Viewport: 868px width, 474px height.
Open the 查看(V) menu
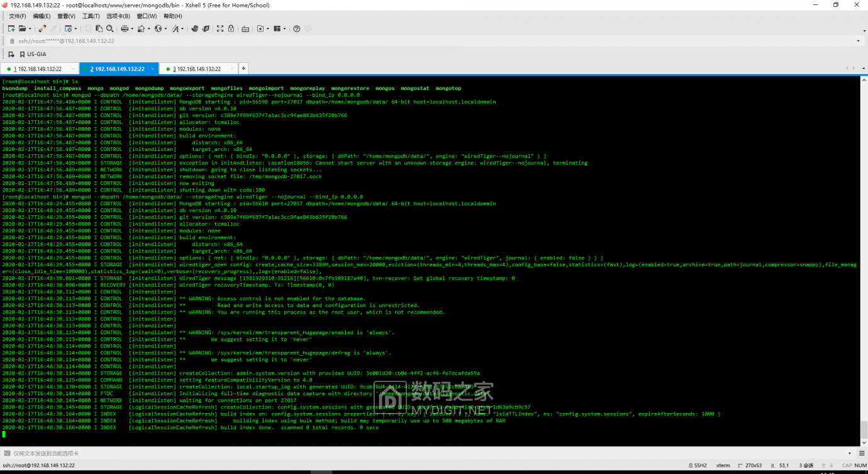(x=67, y=16)
